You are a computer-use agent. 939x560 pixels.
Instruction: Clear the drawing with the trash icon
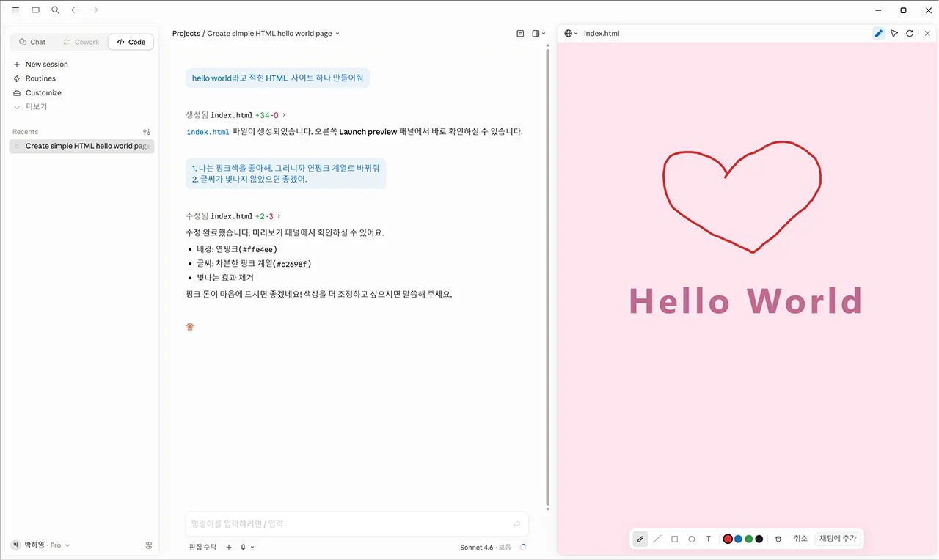coord(778,539)
